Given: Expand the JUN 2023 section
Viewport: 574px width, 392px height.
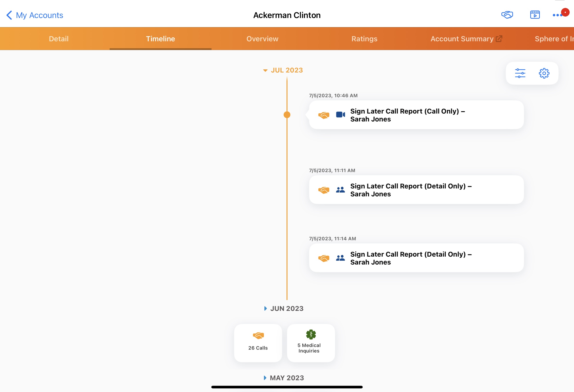Looking at the screenshot, I should pos(265,308).
